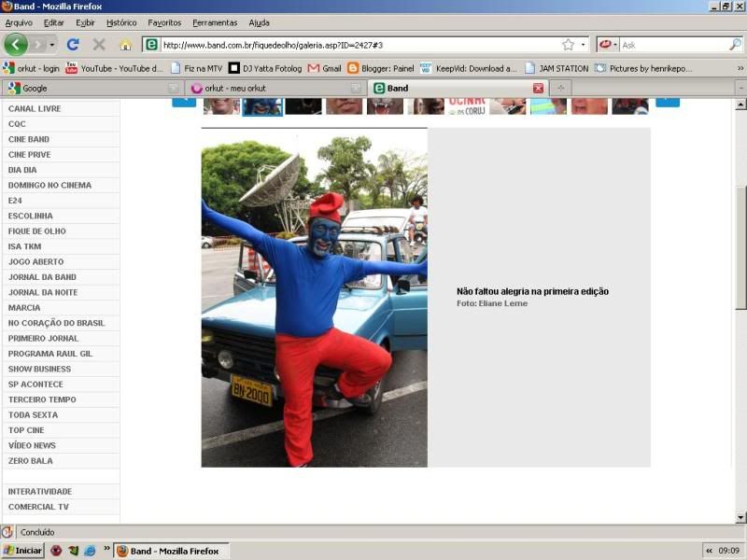This screenshot has width=747, height=560.
Task: Open the Ask search engine selector
Action: click(608, 45)
